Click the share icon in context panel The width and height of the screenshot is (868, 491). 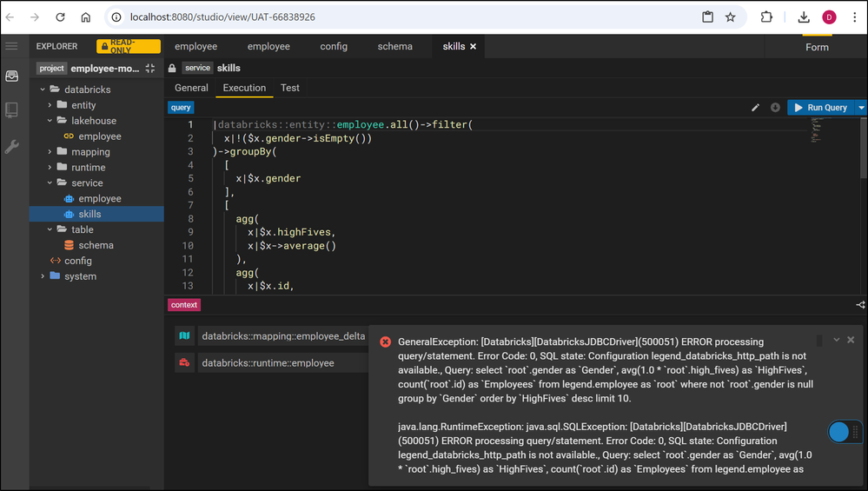click(860, 305)
